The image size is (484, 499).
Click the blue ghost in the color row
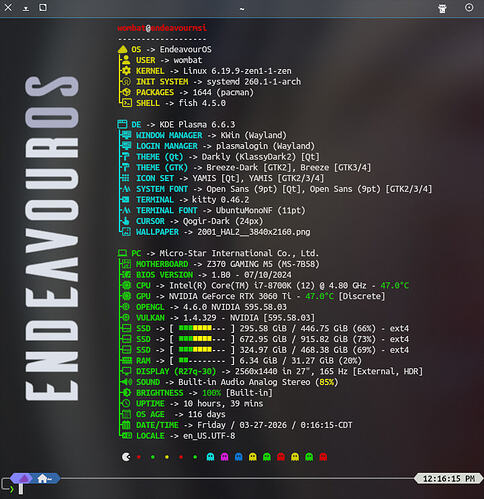(x=239, y=457)
